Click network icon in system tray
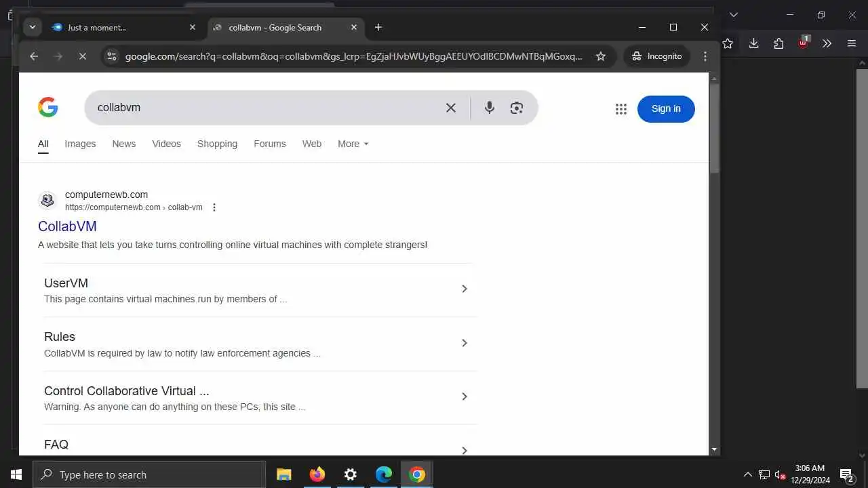This screenshot has width=868, height=488. (764, 474)
